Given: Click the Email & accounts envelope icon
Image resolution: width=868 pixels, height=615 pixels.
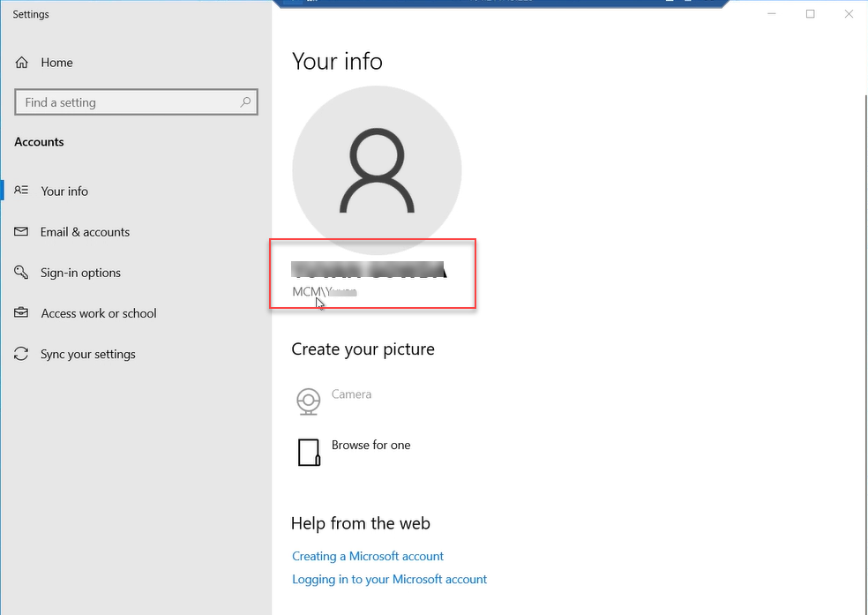Looking at the screenshot, I should tap(22, 232).
